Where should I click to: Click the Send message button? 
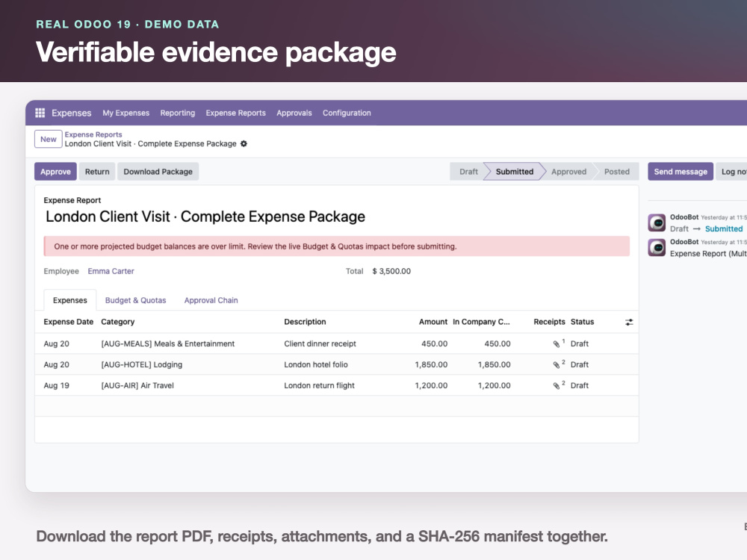[681, 172]
